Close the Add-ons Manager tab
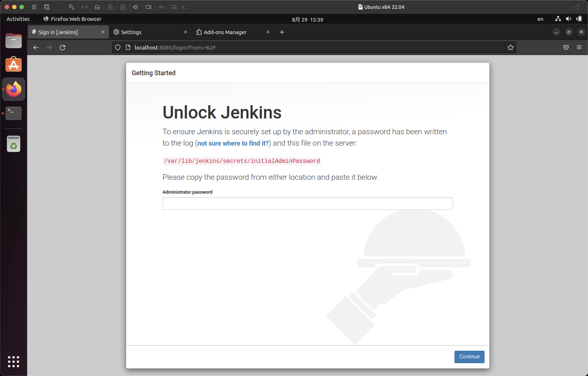 tap(268, 32)
